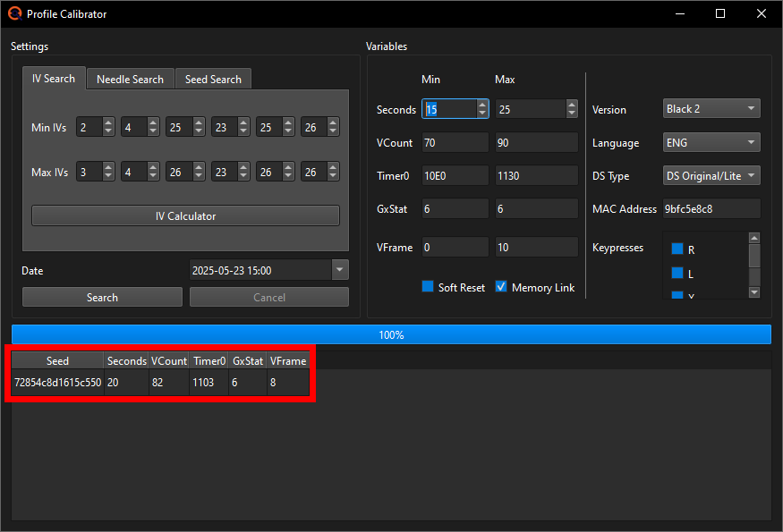Click the VFrame Min field showing 0
783x532 pixels.
click(455, 247)
